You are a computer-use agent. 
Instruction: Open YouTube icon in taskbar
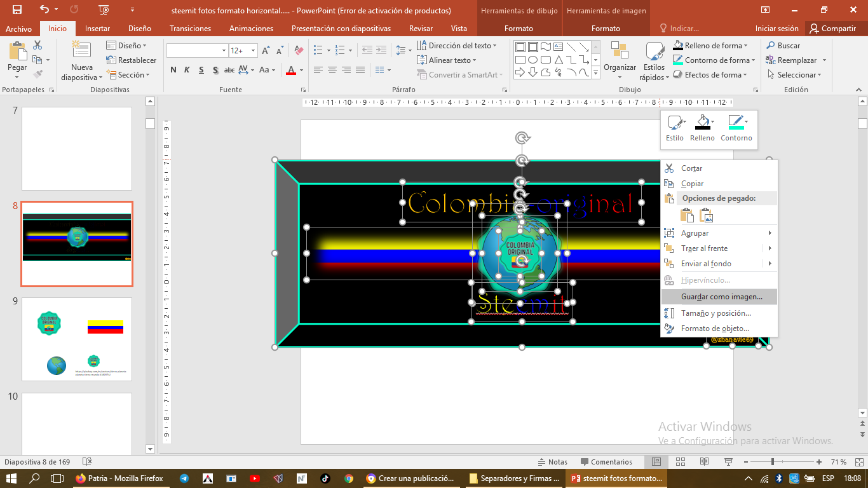[x=255, y=478]
